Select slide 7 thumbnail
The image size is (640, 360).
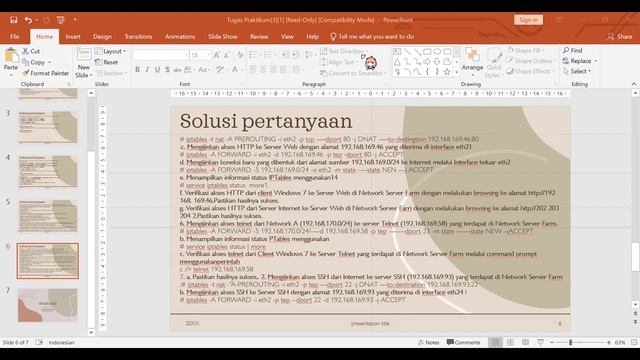point(48,305)
